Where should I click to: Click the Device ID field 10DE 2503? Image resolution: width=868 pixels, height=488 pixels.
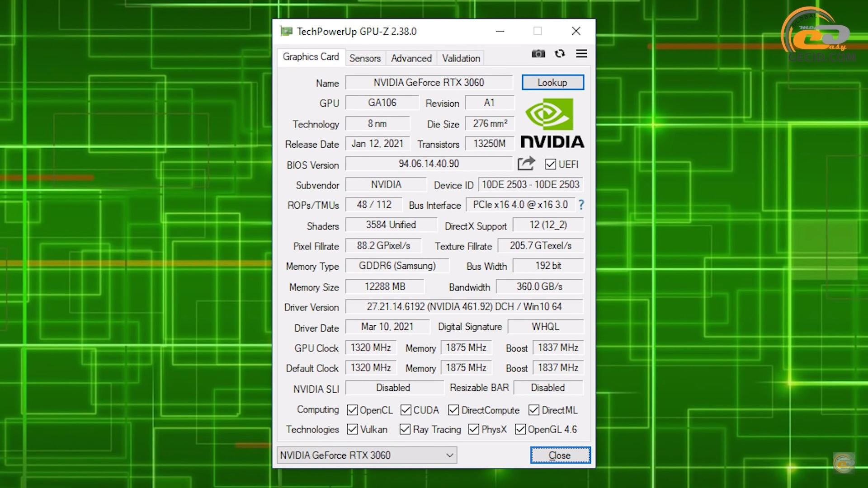(x=531, y=185)
